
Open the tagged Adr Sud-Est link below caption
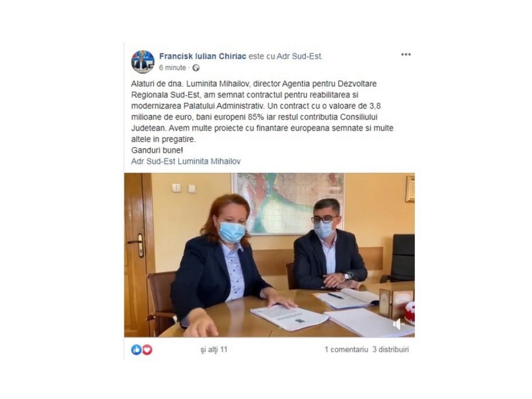click(153, 161)
